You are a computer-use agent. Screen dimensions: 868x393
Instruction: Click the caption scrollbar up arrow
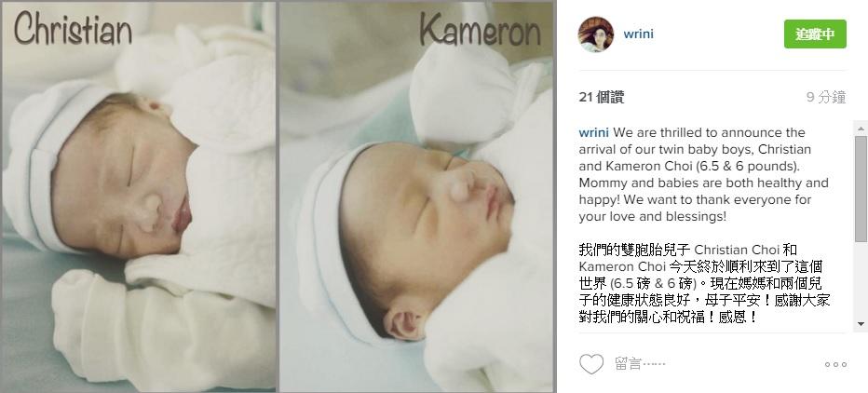[x=861, y=129]
